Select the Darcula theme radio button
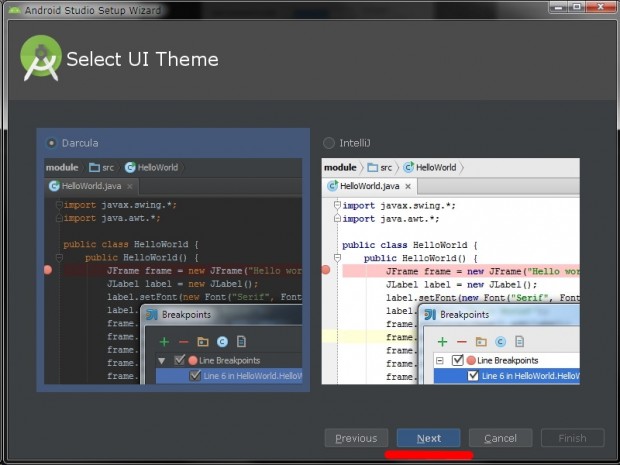The image size is (620, 465). tap(52, 143)
